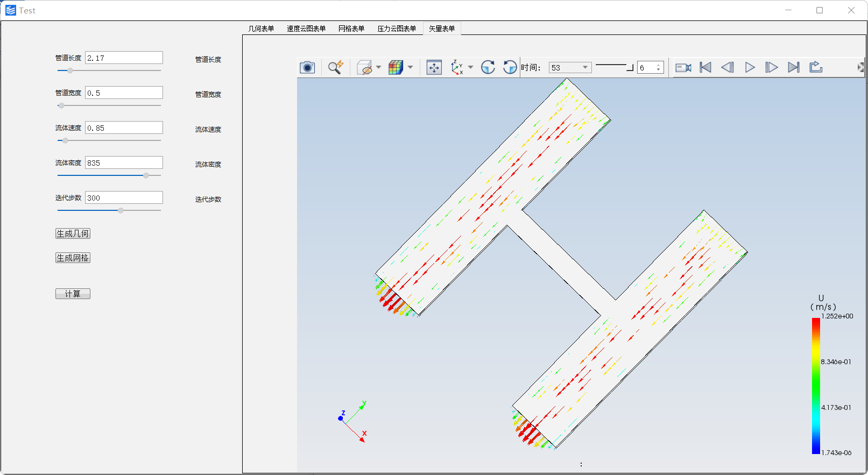
Task: Open the dropdown next to the XYZ axis icon
Action: (471, 67)
